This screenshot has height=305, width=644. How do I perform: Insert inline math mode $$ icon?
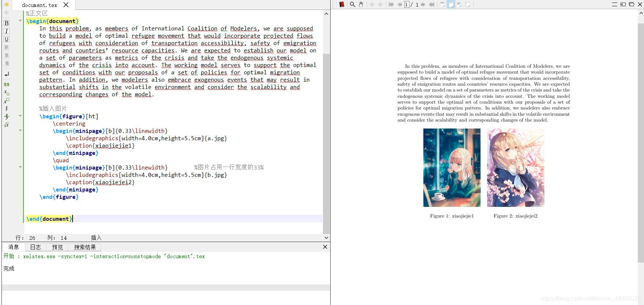(7, 84)
